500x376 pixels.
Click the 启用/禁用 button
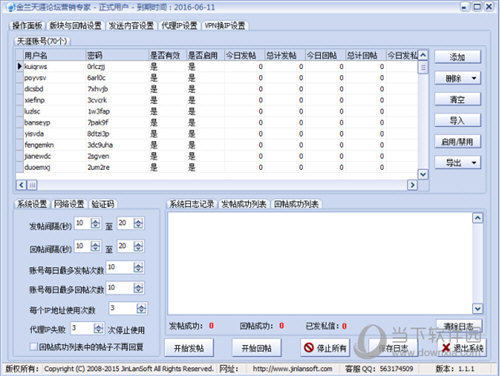(x=457, y=142)
